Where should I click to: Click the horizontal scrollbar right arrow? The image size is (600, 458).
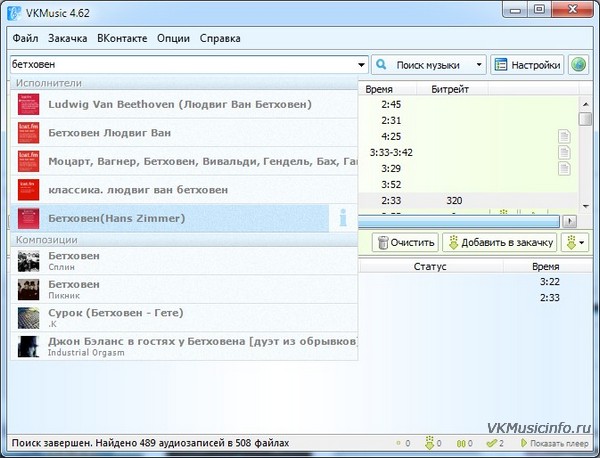pyautogui.click(x=570, y=221)
